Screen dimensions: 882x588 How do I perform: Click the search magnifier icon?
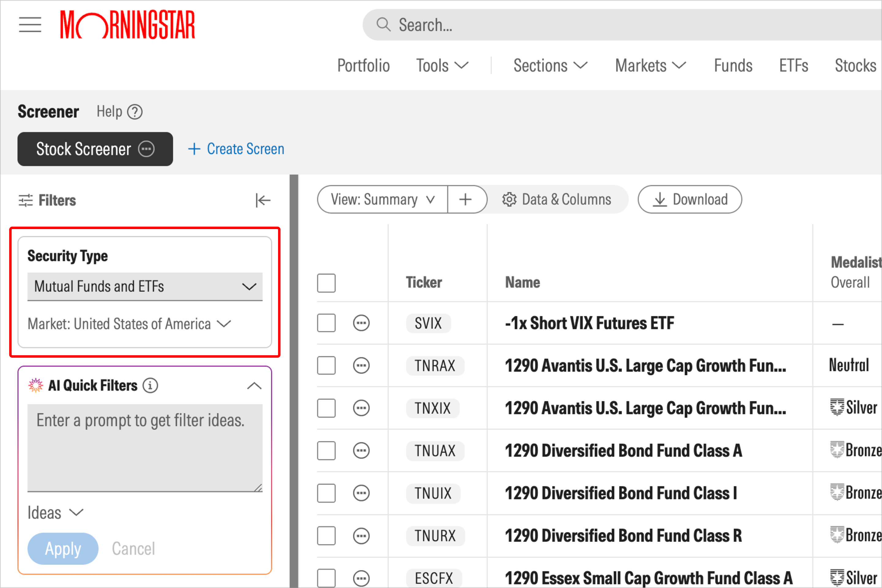(383, 25)
